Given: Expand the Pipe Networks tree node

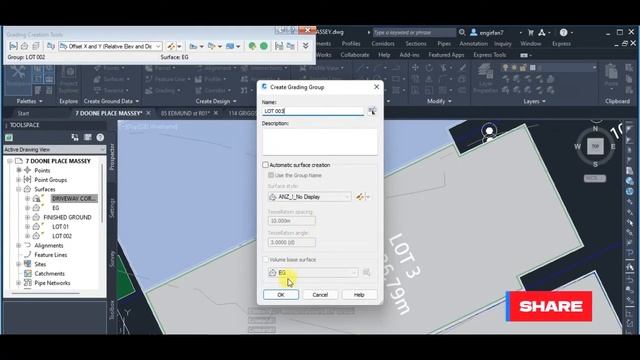Looking at the screenshot, I should pyautogui.click(x=18, y=283).
